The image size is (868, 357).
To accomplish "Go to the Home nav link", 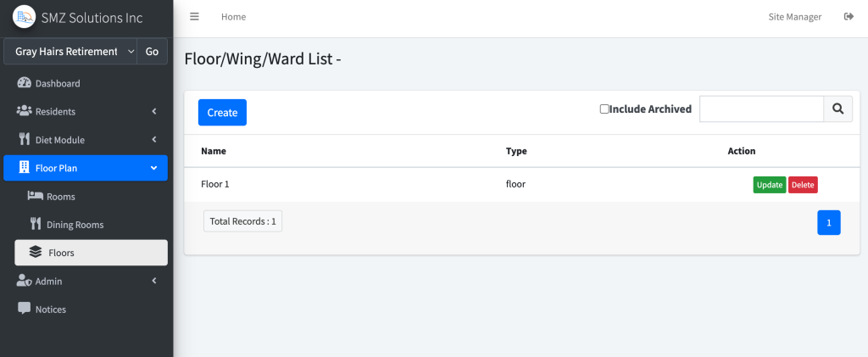I will (233, 17).
